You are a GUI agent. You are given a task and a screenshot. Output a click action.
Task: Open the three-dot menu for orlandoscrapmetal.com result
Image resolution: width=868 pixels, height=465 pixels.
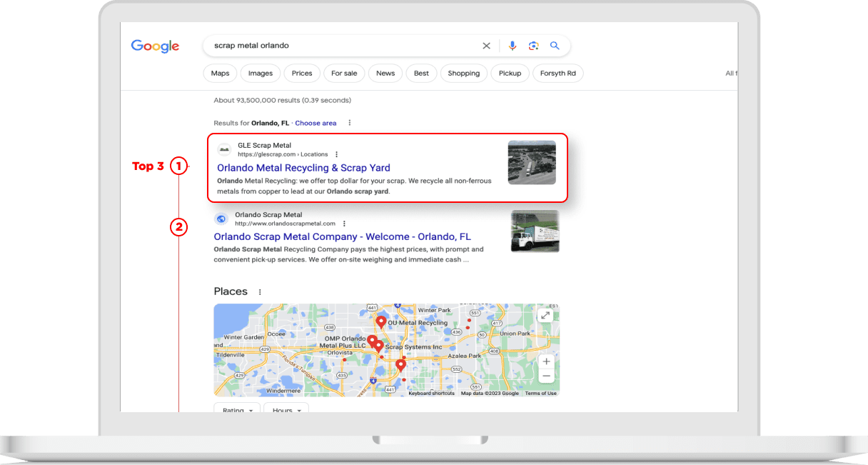pyautogui.click(x=344, y=224)
